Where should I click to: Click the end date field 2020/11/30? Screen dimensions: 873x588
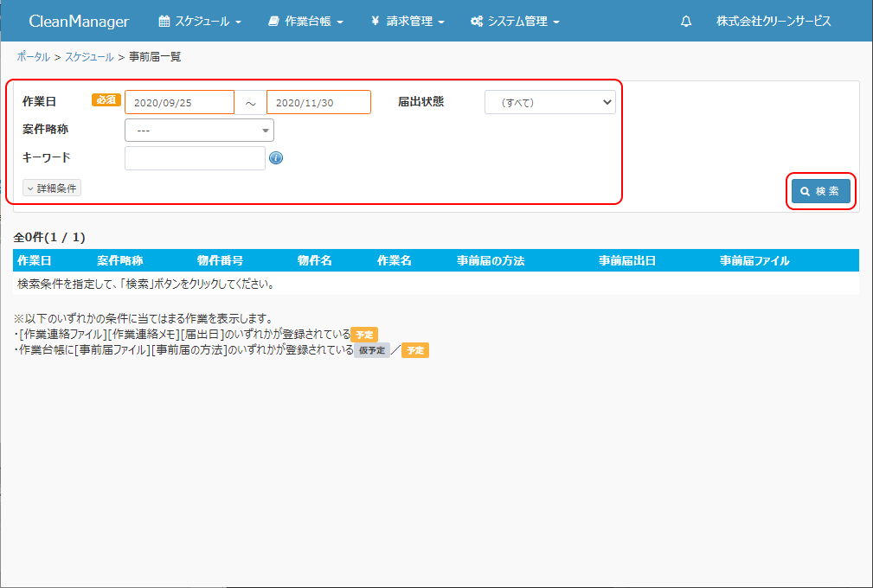[x=318, y=103]
